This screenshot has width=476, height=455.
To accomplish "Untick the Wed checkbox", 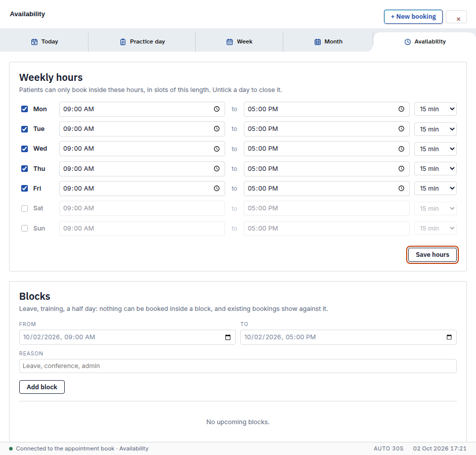I will [x=25, y=149].
